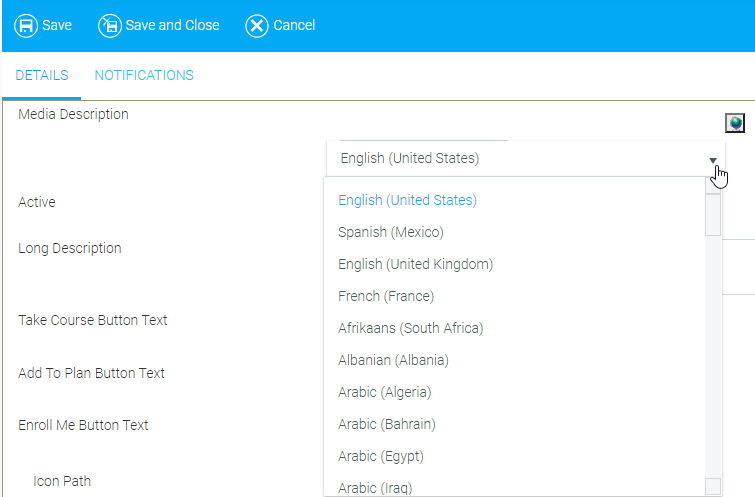Pick Afrikaans (South Africa) option

click(x=410, y=328)
